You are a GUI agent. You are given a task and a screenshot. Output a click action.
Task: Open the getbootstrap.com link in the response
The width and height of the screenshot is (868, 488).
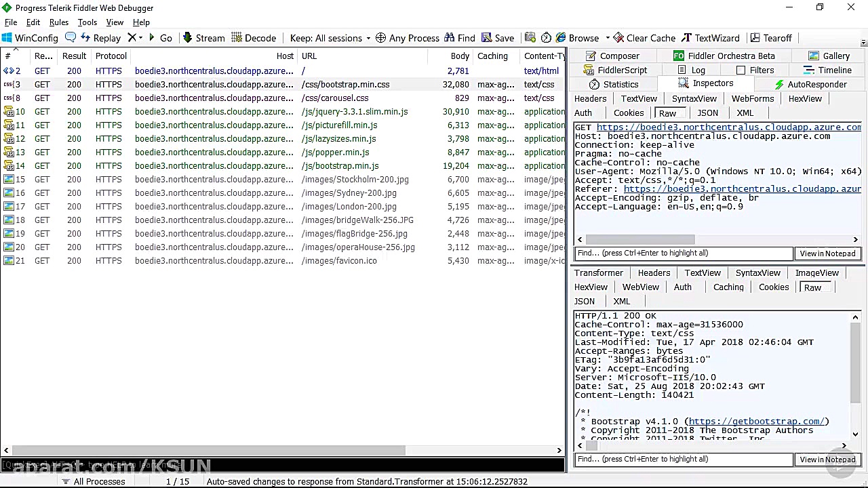[755, 421]
